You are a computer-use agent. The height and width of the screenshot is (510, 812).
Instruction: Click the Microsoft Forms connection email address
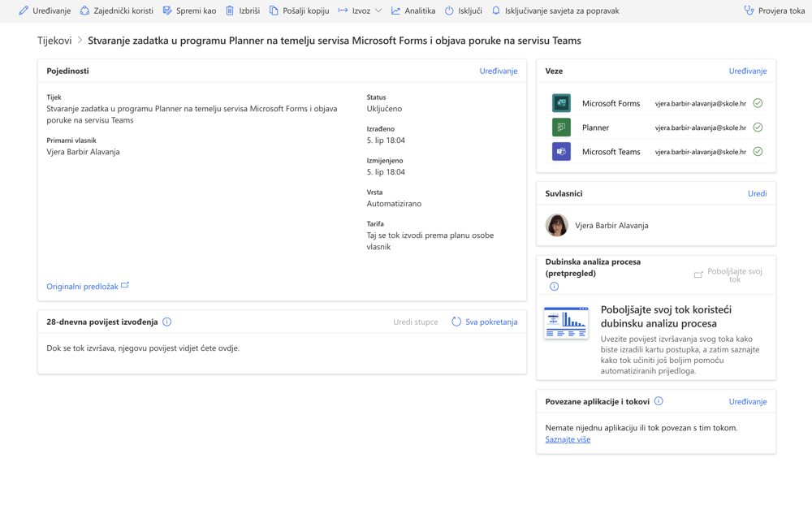coord(701,104)
